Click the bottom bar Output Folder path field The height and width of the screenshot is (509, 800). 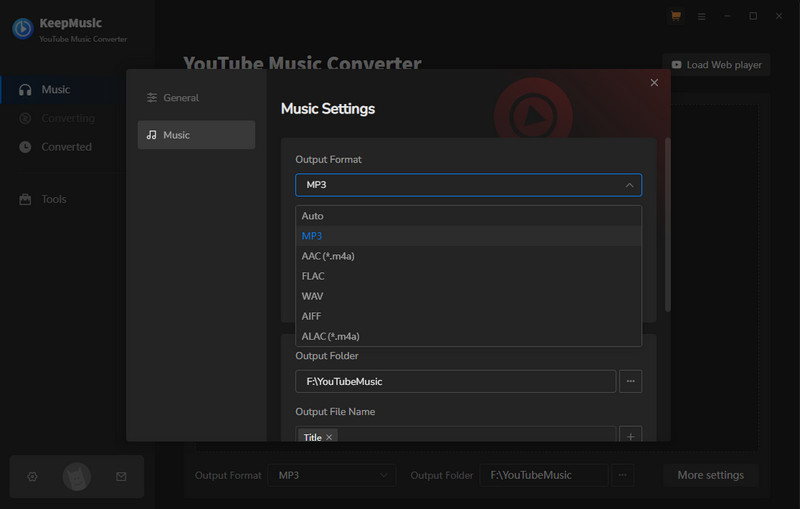click(543, 475)
